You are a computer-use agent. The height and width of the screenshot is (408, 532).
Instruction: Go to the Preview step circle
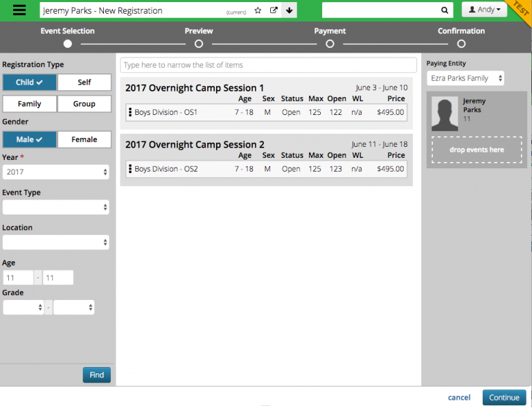point(199,44)
